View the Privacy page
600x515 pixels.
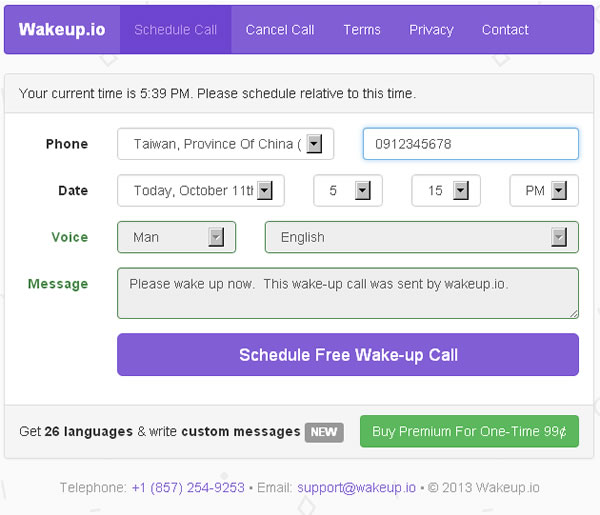coord(431,30)
